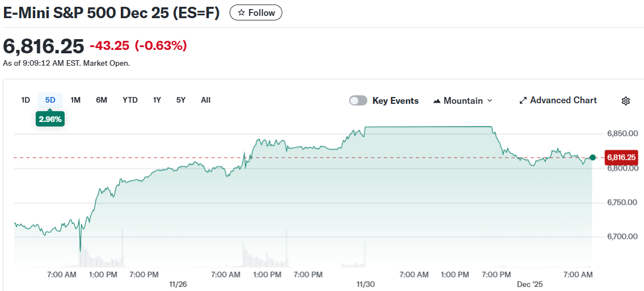Show the All time range
The height and width of the screenshot is (291, 644).
click(x=205, y=100)
